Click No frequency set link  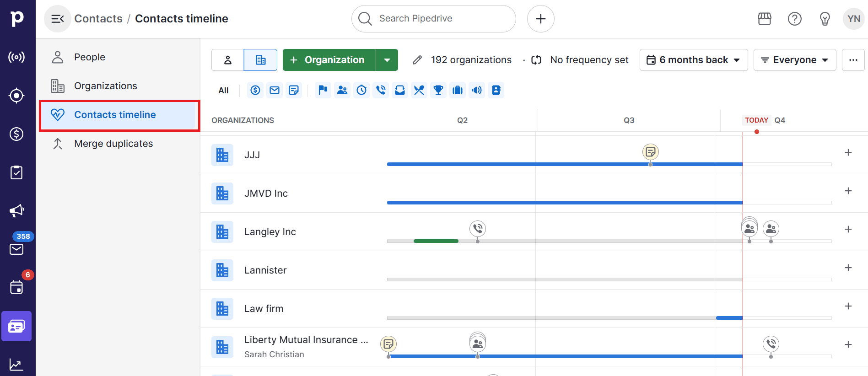click(589, 60)
